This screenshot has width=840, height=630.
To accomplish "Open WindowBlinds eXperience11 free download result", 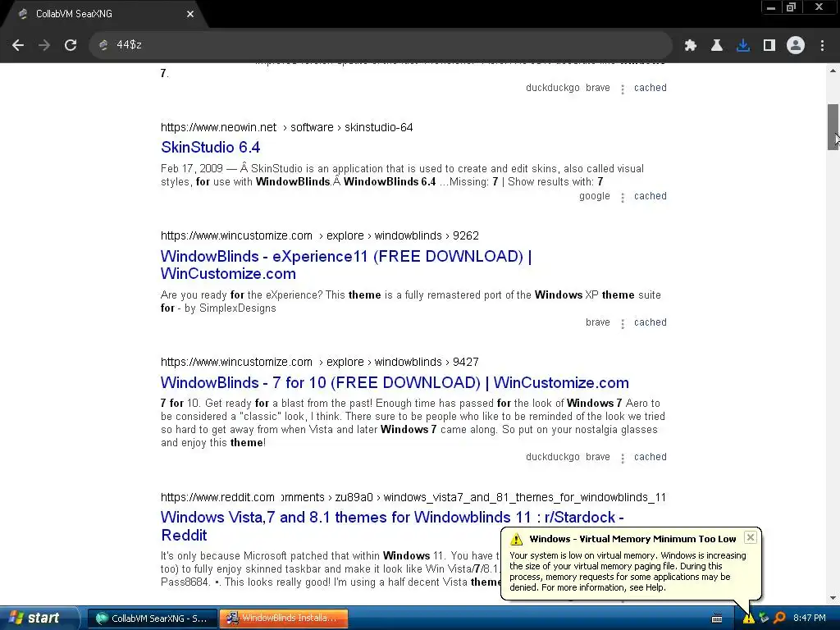I will [x=346, y=265].
